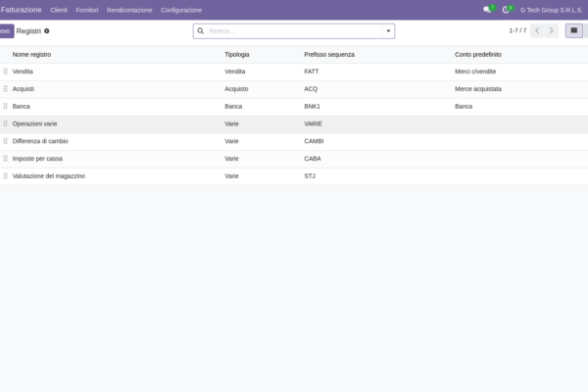Open the Operazioni varie journal row
588x392 pixels.
(294, 123)
